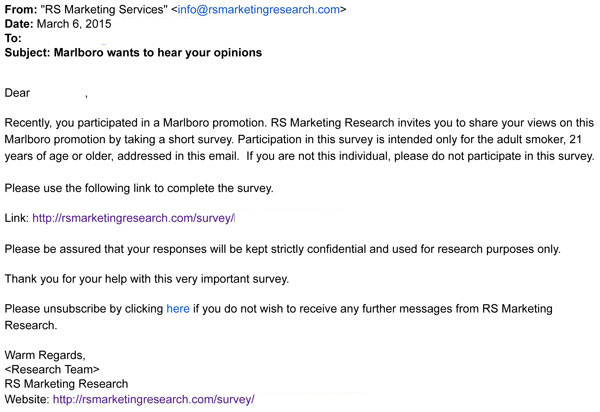Click the line "Please use the following link"
Image resolution: width=600 pixels, height=412 pixels.
(138, 187)
